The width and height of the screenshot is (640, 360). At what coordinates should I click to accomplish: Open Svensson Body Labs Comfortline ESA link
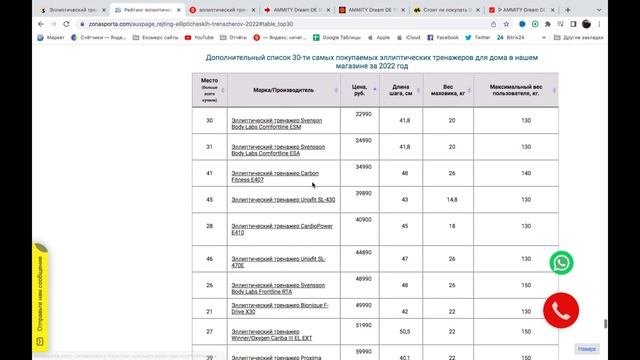pyautogui.click(x=278, y=150)
